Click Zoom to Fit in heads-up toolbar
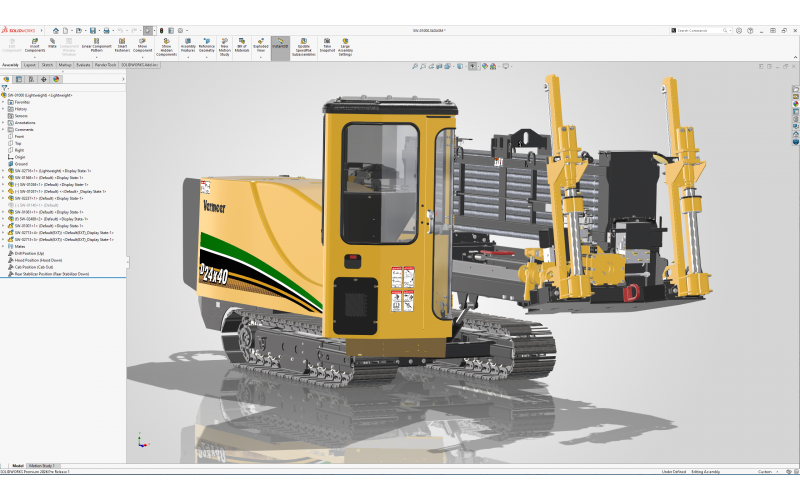 [415, 66]
